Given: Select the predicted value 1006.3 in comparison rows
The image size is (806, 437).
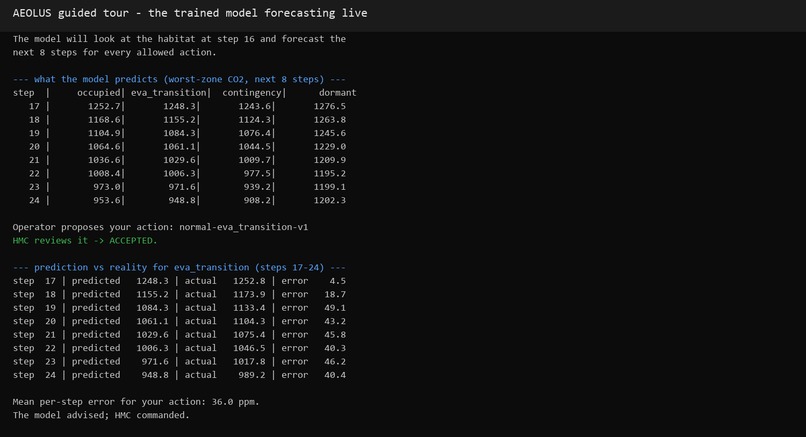Looking at the screenshot, I should [153, 348].
